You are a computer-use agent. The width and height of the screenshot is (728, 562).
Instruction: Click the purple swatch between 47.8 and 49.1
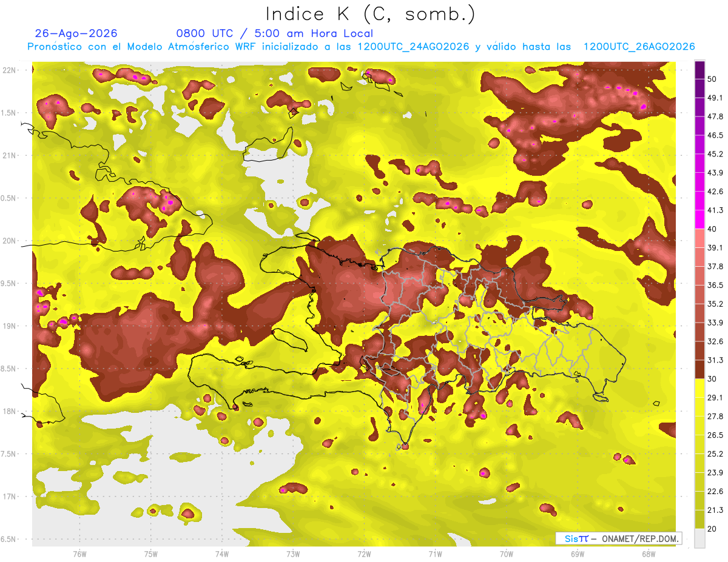point(700,107)
